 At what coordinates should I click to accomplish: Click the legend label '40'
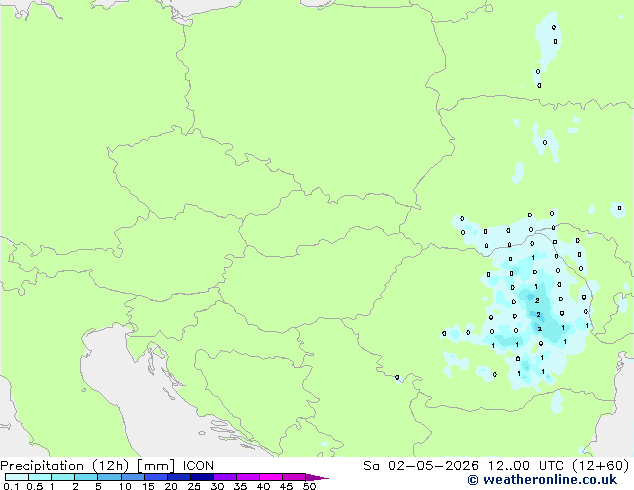[x=263, y=486]
